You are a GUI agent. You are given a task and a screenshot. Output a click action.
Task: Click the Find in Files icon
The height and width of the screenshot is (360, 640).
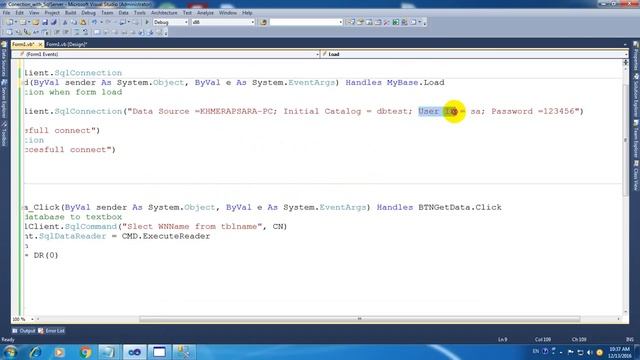tap(263, 22)
